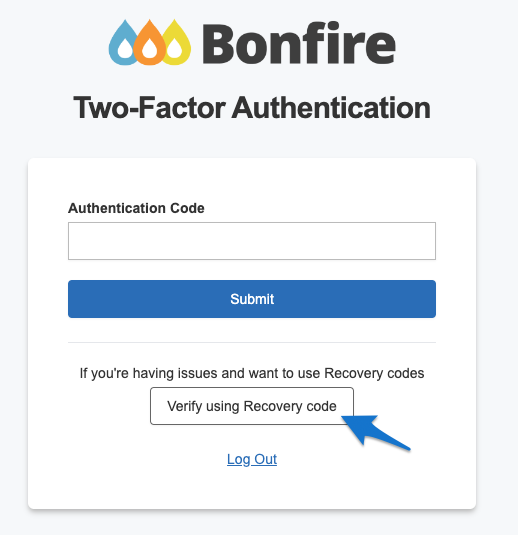Select the white center of the orange droplet

point(149,49)
